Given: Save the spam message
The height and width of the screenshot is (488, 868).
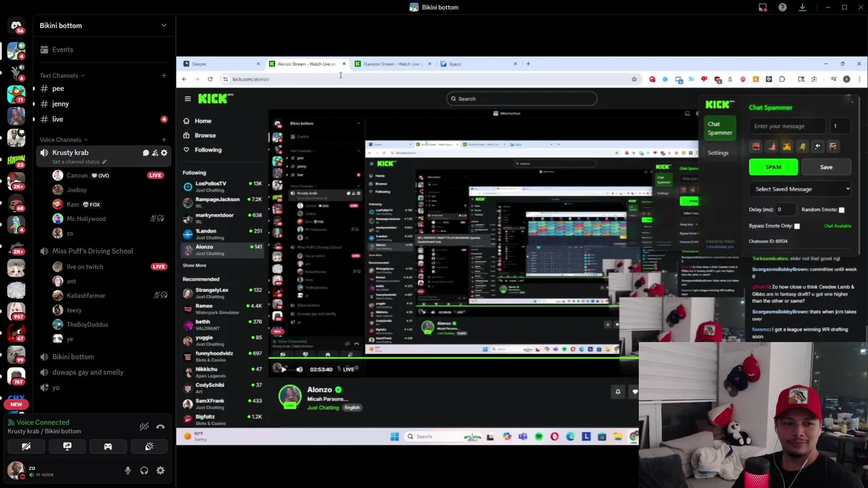Looking at the screenshot, I should coord(826,167).
